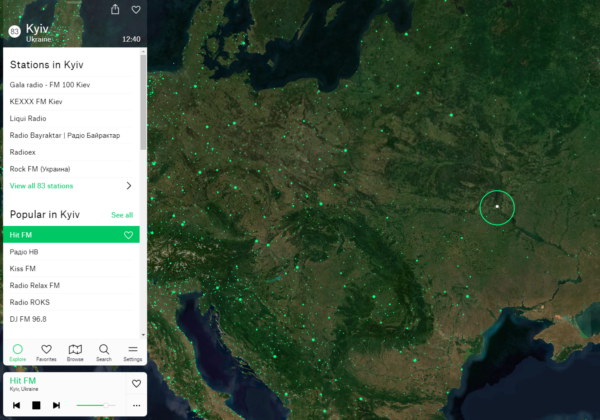Screen dimensions: 600x420
Task: Click the share icon in header
Action: click(x=115, y=9)
